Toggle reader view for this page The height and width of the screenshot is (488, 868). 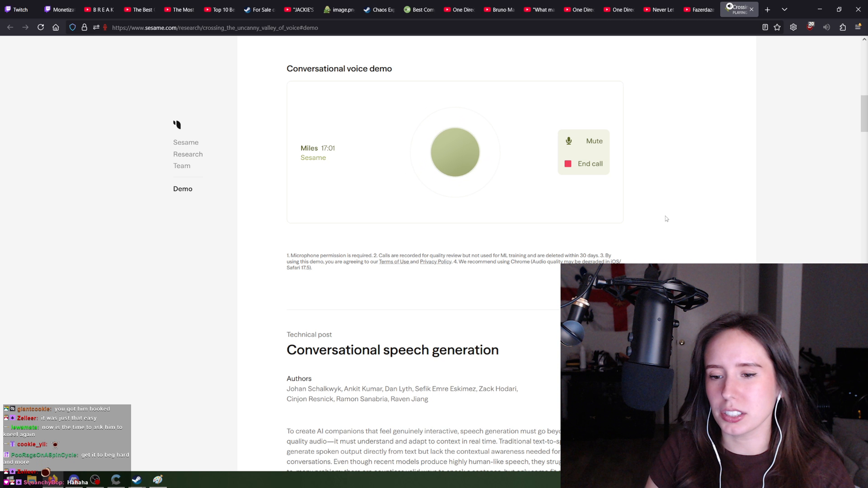(765, 27)
